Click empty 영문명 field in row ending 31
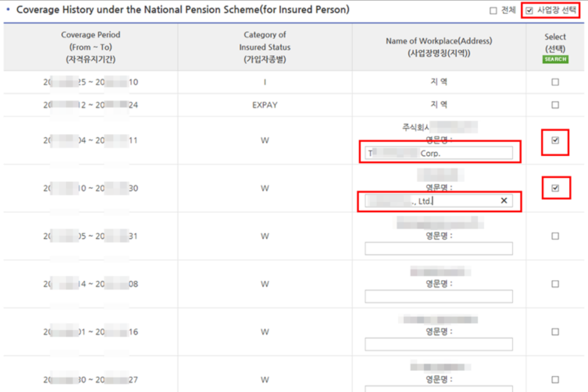This screenshot has width=588, height=392. (x=438, y=249)
